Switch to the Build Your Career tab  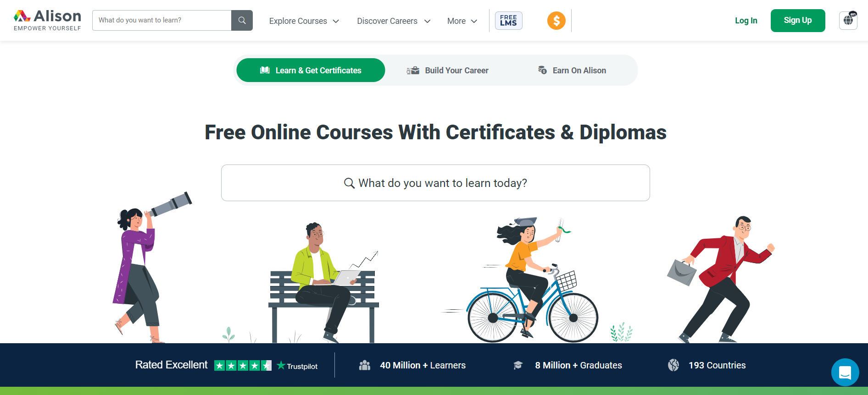pos(447,71)
